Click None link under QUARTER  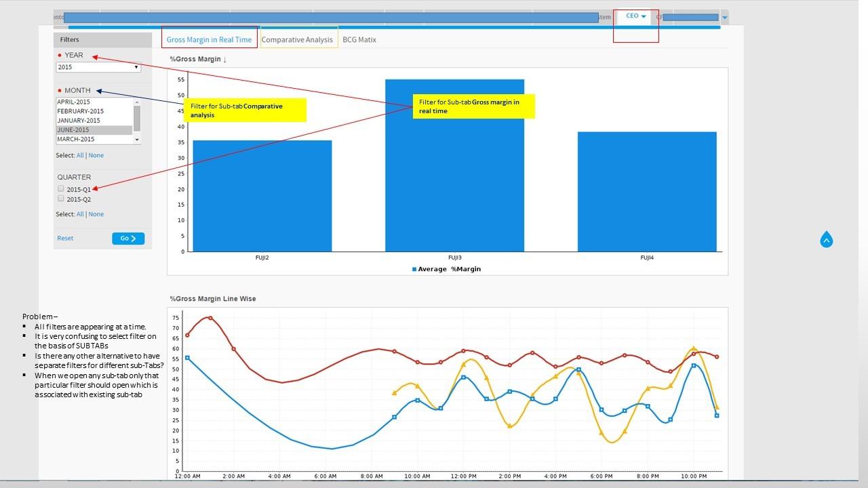pos(96,214)
